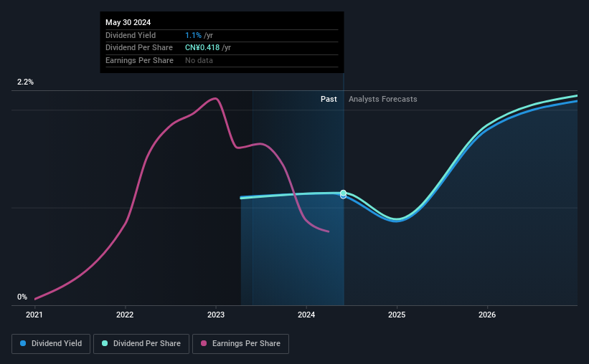Image resolution: width=589 pixels, height=364 pixels.
Task: Click the No data earnings value
Action: (199, 60)
